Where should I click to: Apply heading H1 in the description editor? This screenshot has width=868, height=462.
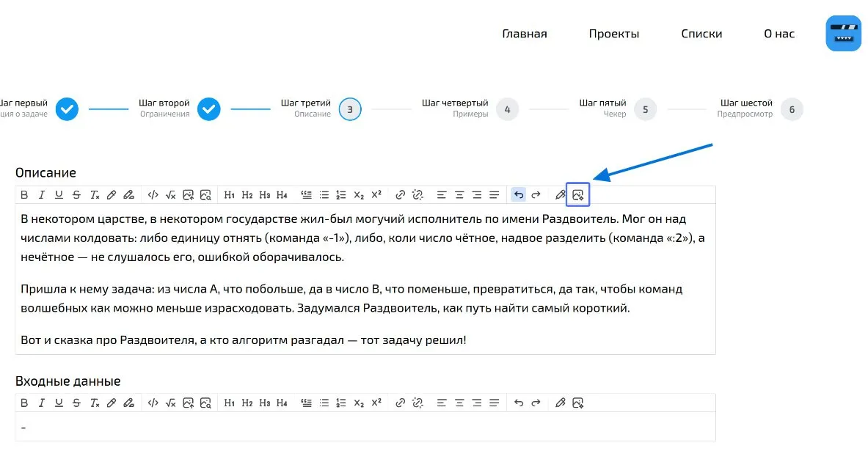coord(229,194)
